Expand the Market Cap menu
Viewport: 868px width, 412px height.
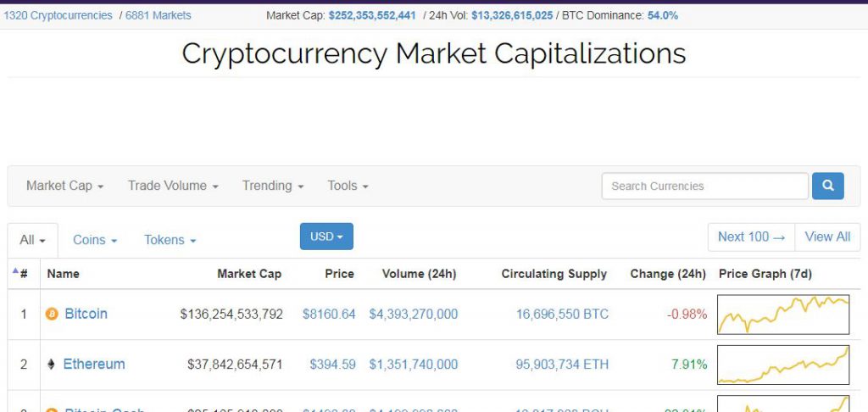click(64, 186)
